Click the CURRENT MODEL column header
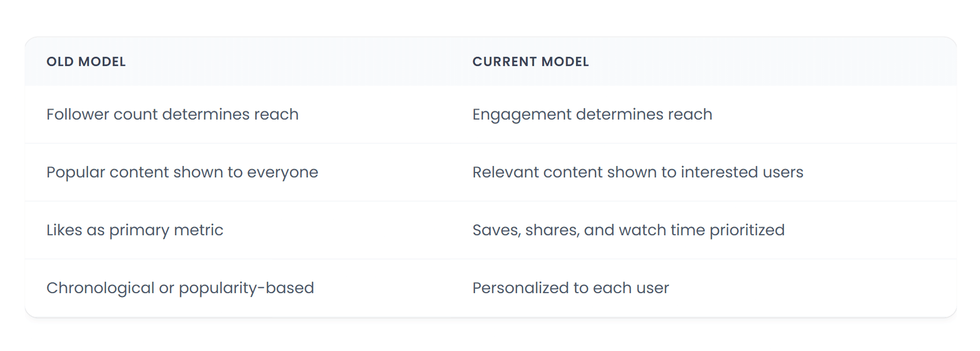 (x=530, y=62)
